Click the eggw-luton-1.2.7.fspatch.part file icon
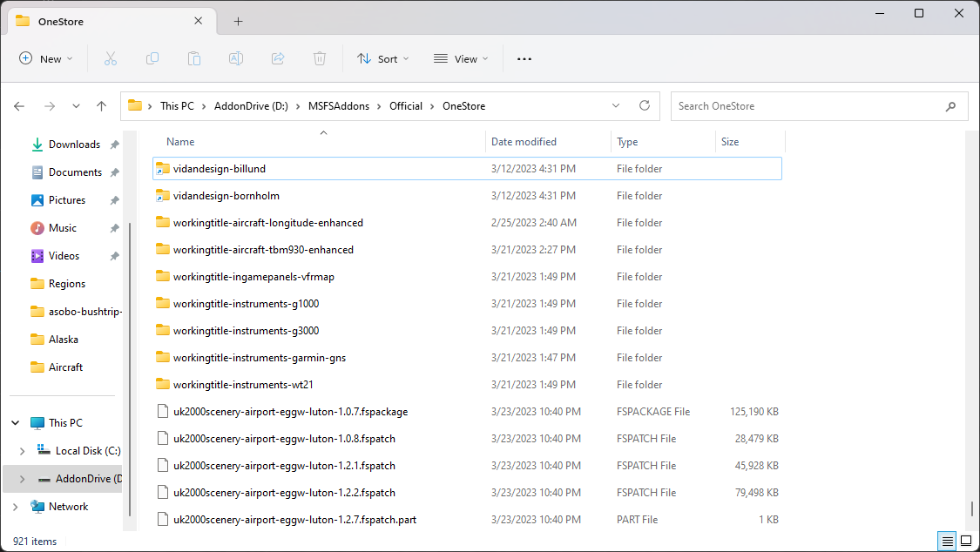 163,520
